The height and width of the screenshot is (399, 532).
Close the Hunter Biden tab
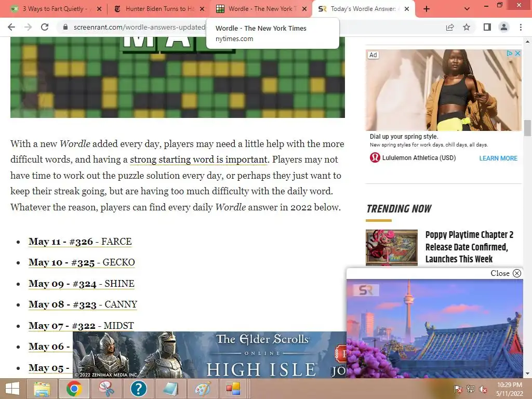point(202,9)
